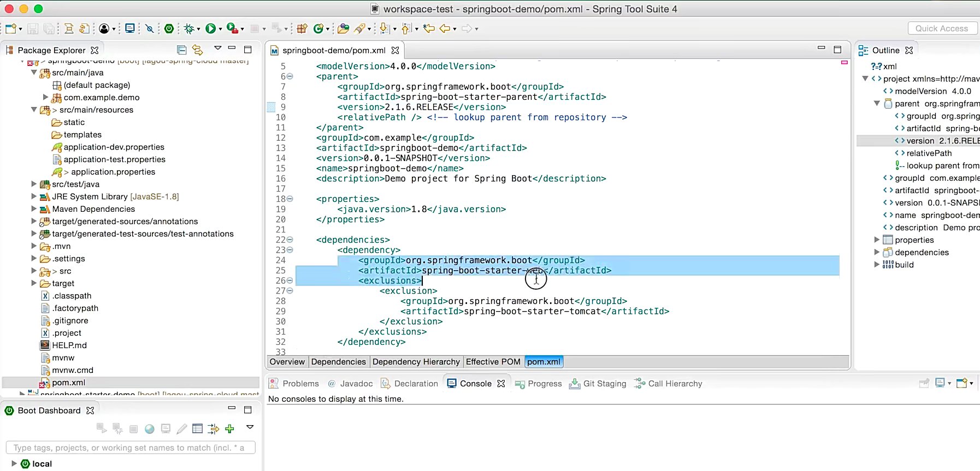Expand the Maven Dependencies tree node
Image resolution: width=980 pixels, height=471 pixels.
point(34,209)
